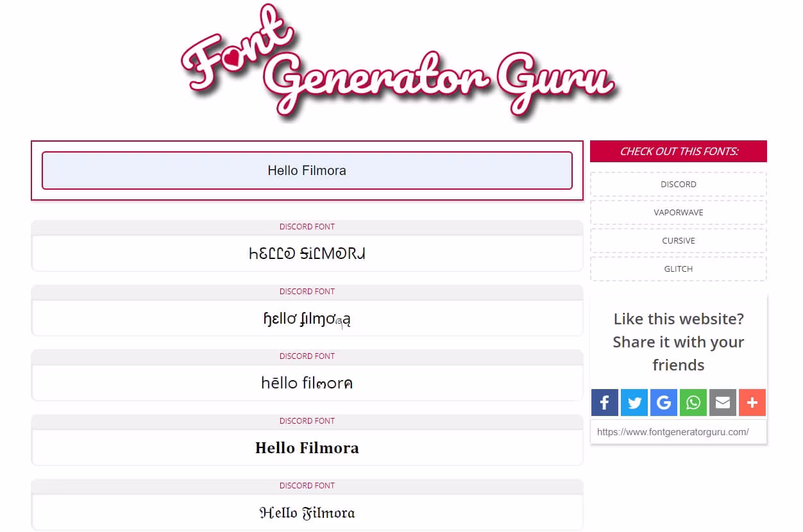Copy the first symbol-style font result
This screenshot has height=532, width=803.
307,254
